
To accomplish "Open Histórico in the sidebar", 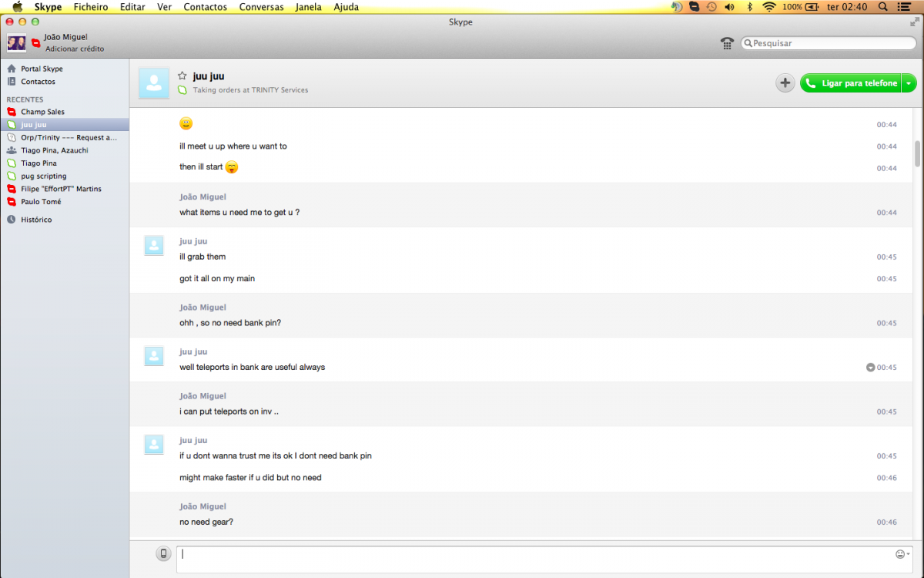I will (x=36, y=220).
